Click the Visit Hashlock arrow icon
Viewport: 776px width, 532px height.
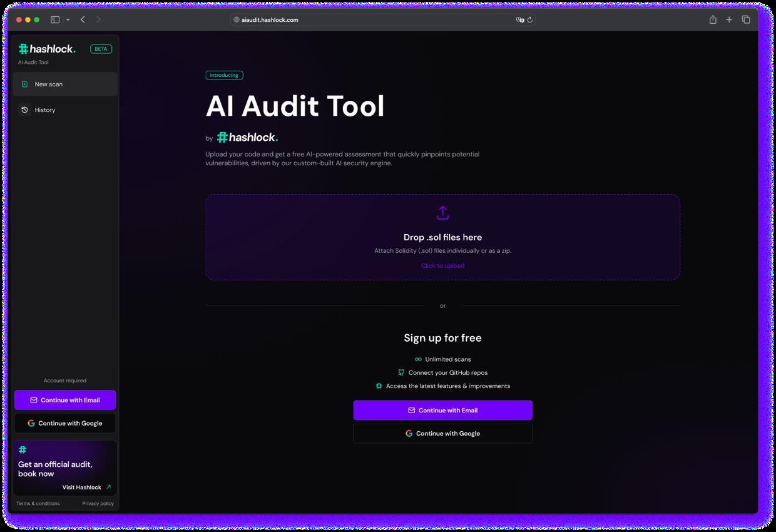click(108, 487)
